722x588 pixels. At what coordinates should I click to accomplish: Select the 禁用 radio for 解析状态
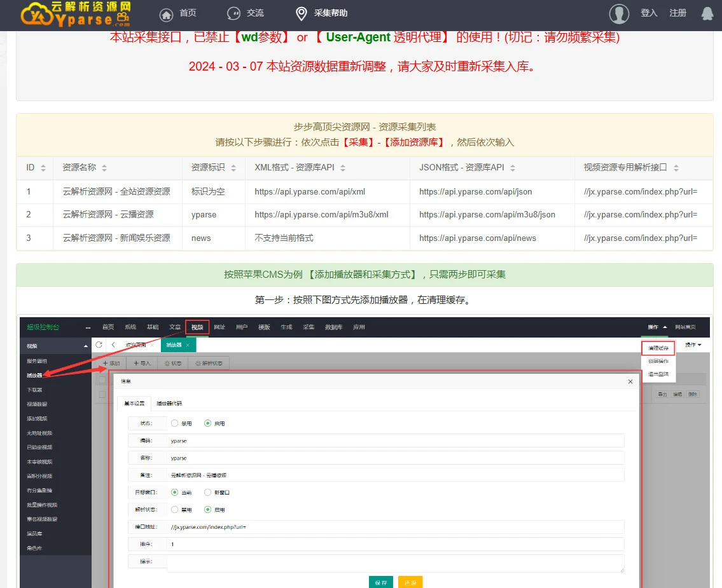(x=174, y=510)
